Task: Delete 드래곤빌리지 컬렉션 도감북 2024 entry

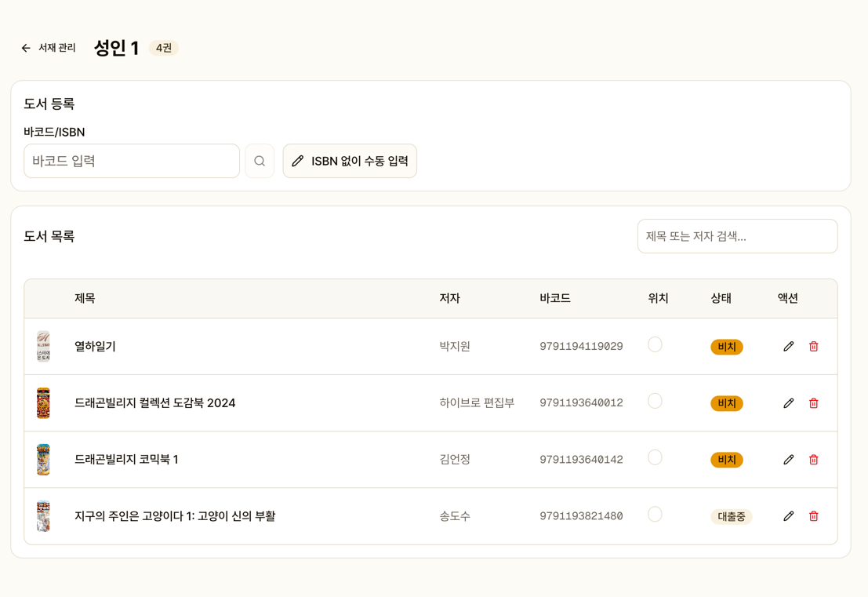Action: pos(813,403)
